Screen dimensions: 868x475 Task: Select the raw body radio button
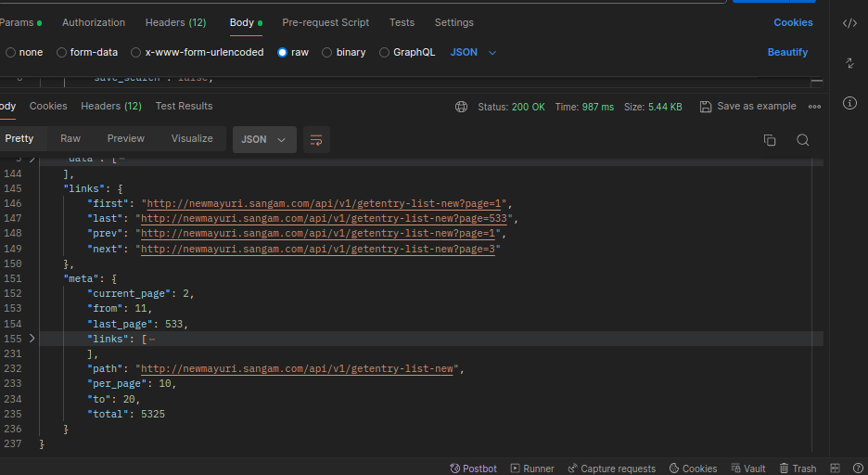[x=282, y=53]
